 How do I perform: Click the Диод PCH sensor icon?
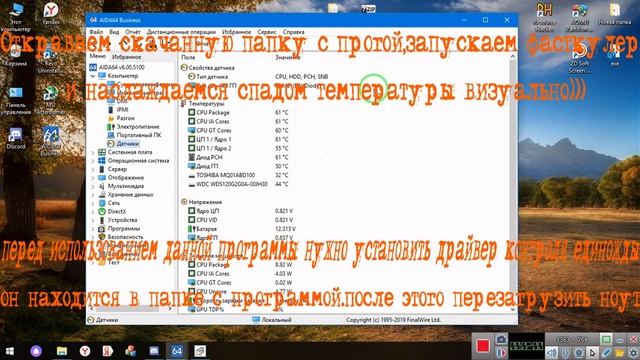(x=191, y=157)
